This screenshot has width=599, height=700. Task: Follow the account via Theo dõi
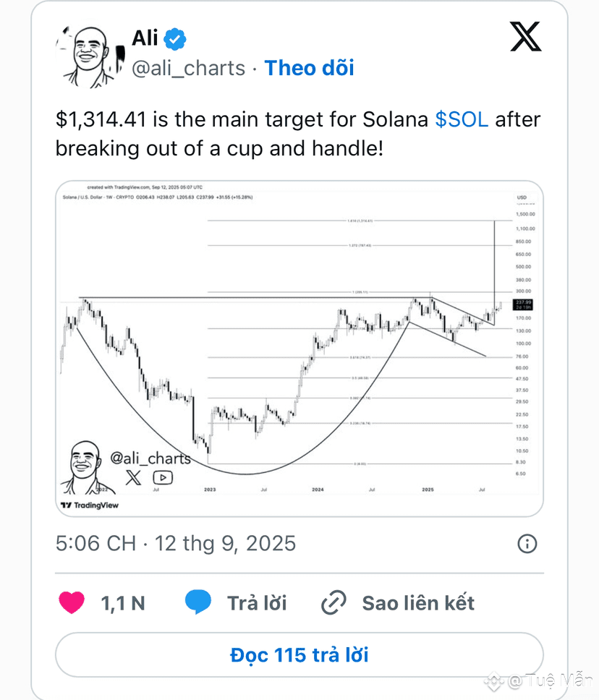309,68
